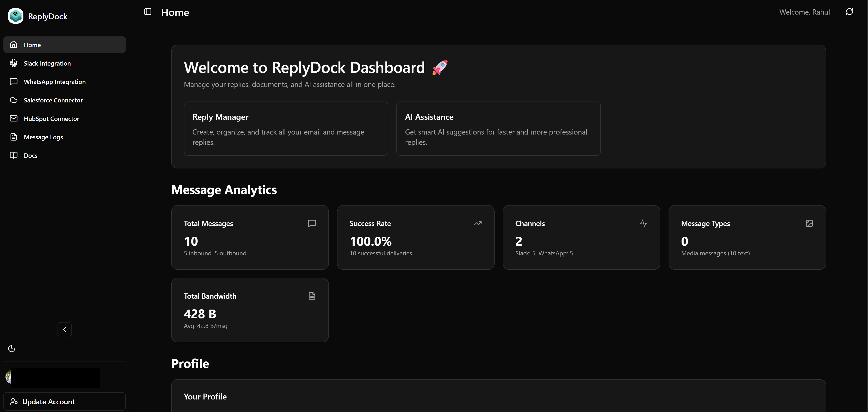Click the Message Types image icon

(x=809, y=223)
